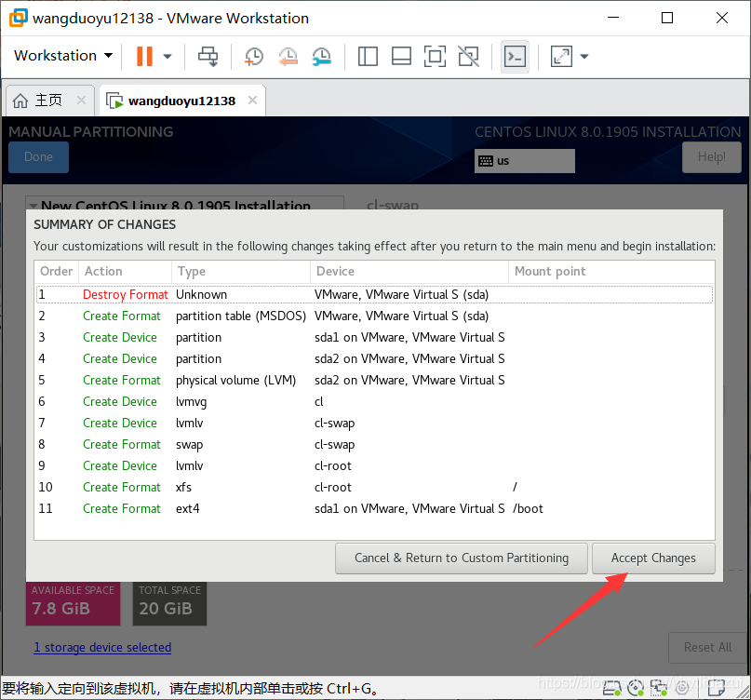The width and height of the screenshot is (751, 700).
Task: Toggle Unity mode icon
Action: (x=468, y=56)
